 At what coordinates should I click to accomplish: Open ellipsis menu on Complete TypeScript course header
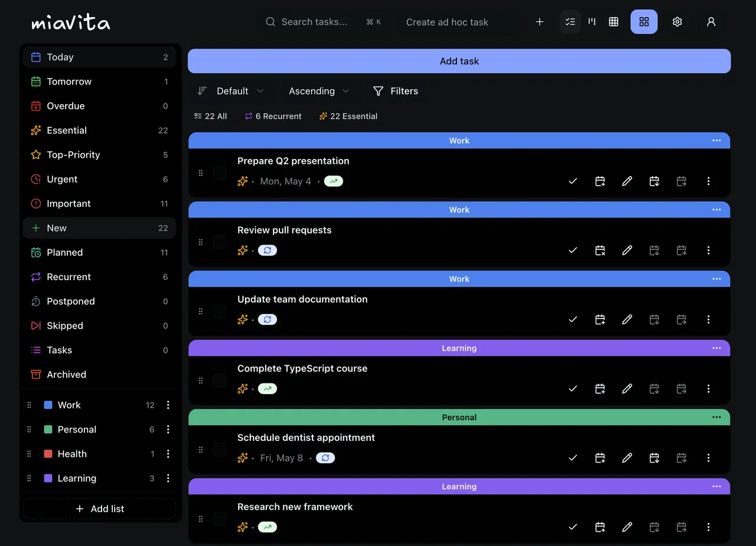tap(716, 348)
